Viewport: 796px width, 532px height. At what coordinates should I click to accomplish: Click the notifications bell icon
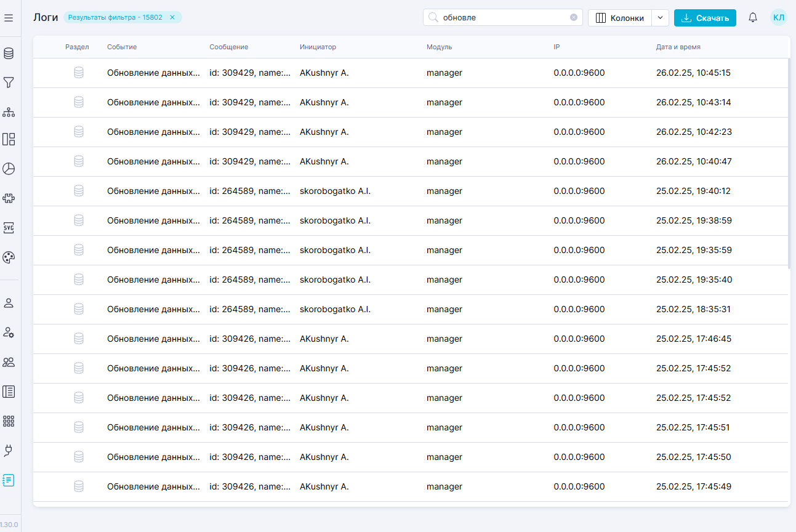tap(752, 18)
